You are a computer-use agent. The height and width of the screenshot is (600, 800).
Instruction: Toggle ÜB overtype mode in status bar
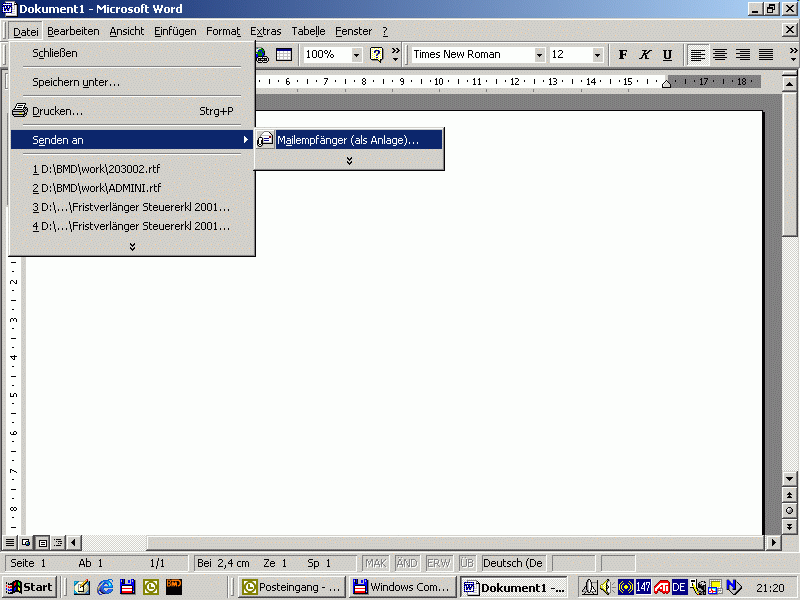pyautogui.click(x=467, y=563)
